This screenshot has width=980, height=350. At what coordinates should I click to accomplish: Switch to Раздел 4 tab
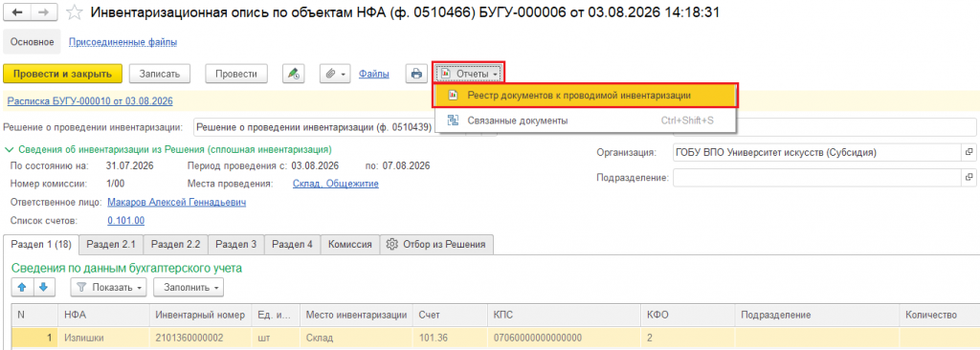click(x=292, y=245)
